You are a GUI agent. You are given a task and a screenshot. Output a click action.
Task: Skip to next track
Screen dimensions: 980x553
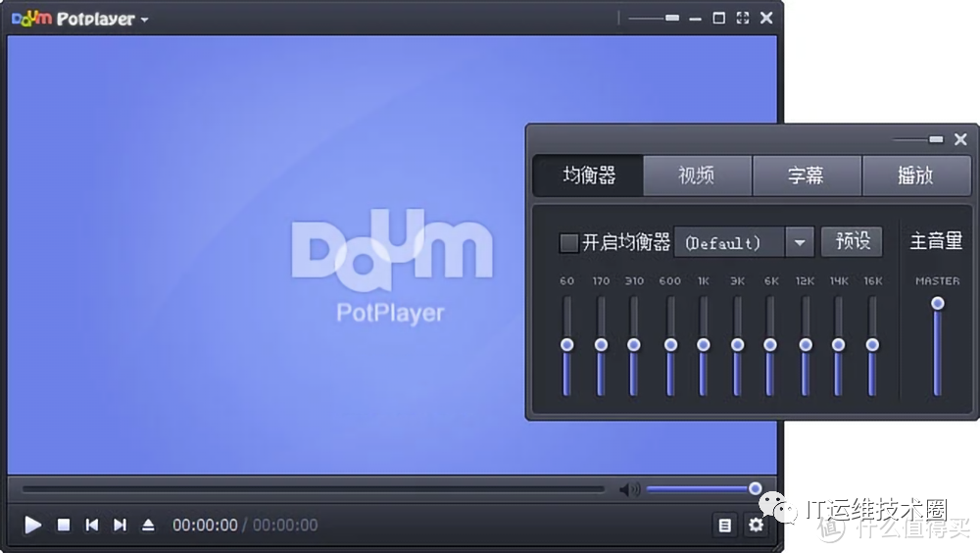[x=120, y=525]
